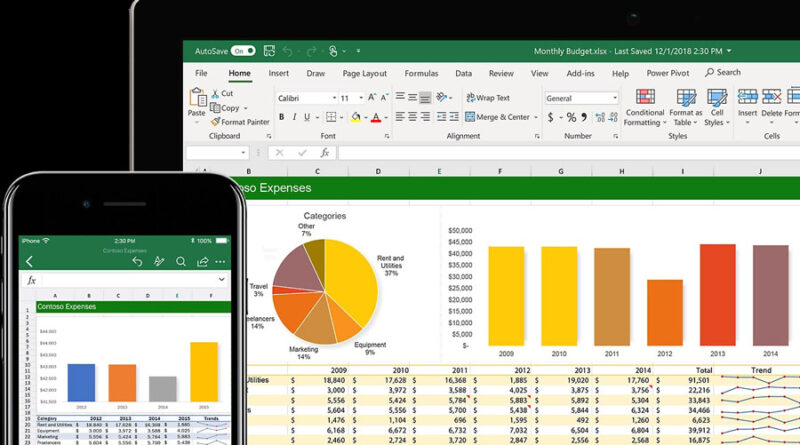Click the Cut scissors icon
Screen dimensions: 800x445
click(214, 93)
